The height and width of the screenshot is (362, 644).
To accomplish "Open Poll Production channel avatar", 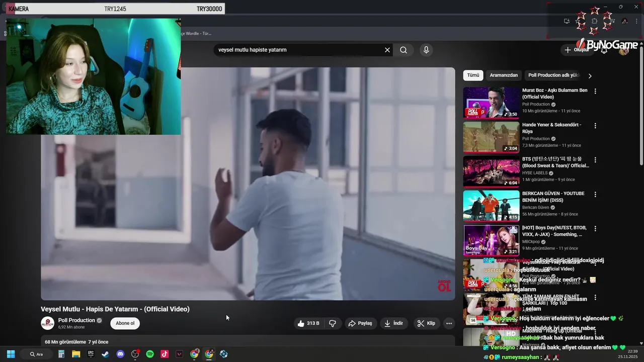I will 47,323.
